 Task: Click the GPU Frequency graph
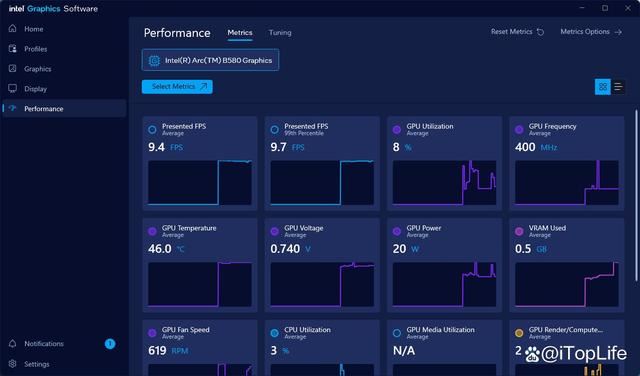567,182
